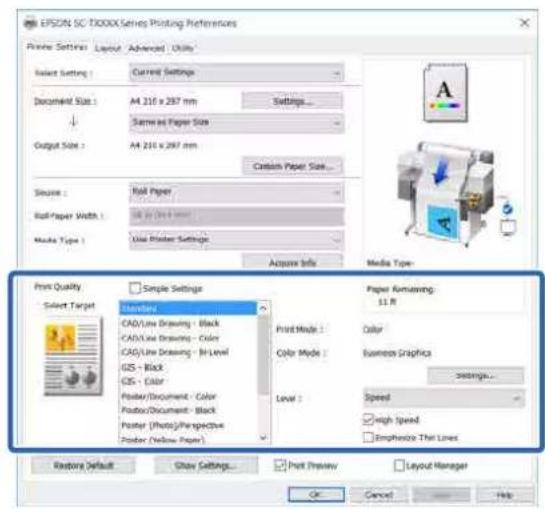Click the Show Settings button

click(206, 465)
